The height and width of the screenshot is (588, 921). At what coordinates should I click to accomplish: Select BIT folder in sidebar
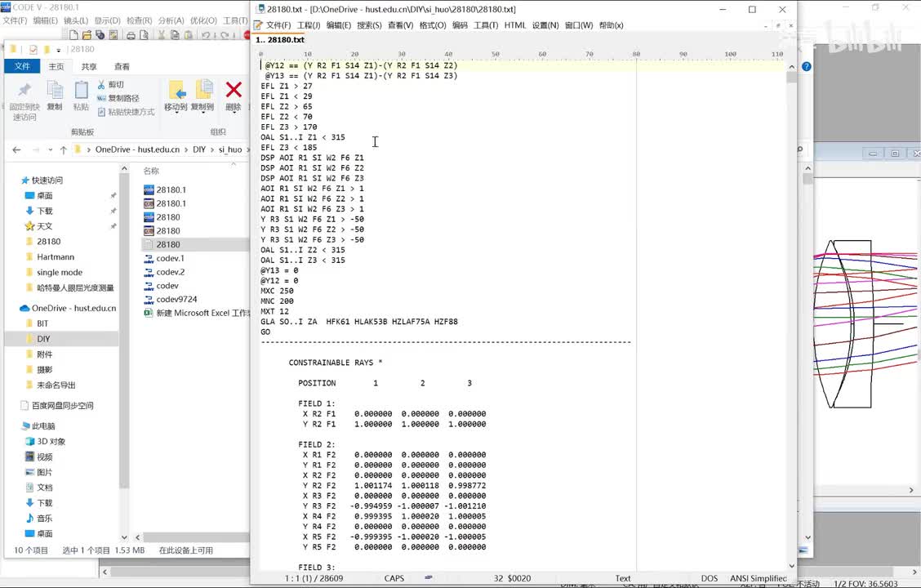37,323
